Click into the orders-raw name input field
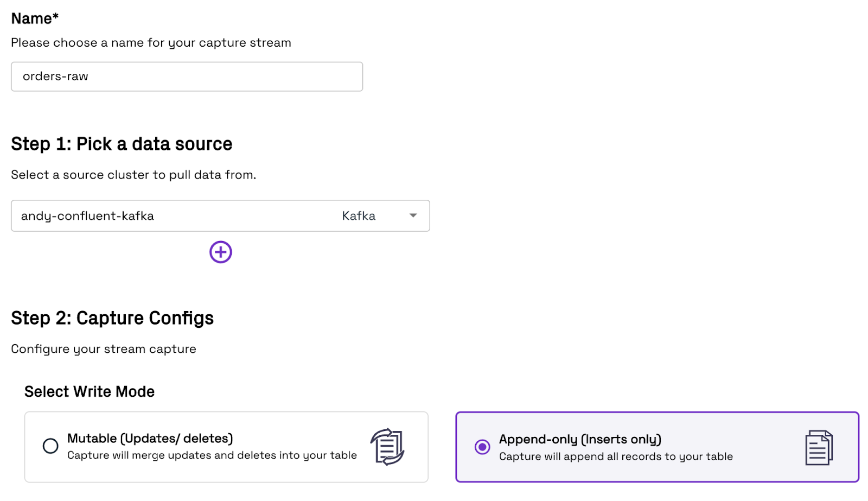Image resolution: width=868 pixels, height=501 pixels. pos(187,77)
